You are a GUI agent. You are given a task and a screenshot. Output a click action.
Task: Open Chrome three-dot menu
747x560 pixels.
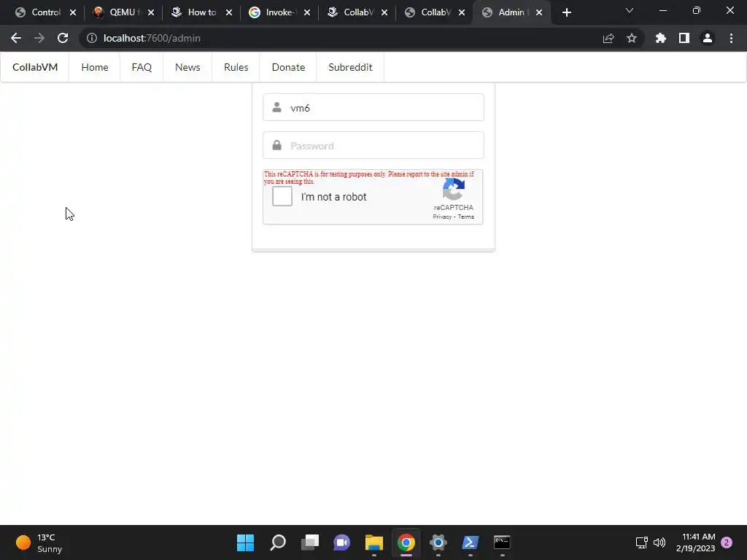pyautogui.click(x=731, y=38)
